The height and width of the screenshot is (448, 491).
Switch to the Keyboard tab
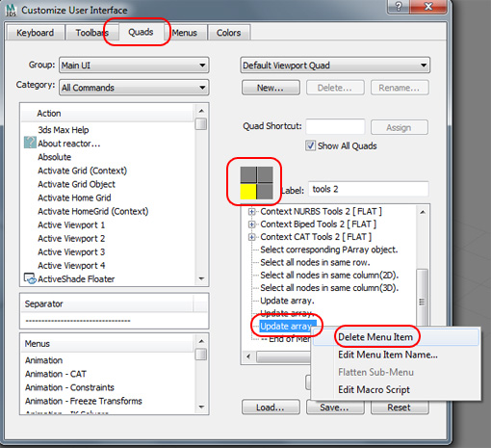pos(35,33)
